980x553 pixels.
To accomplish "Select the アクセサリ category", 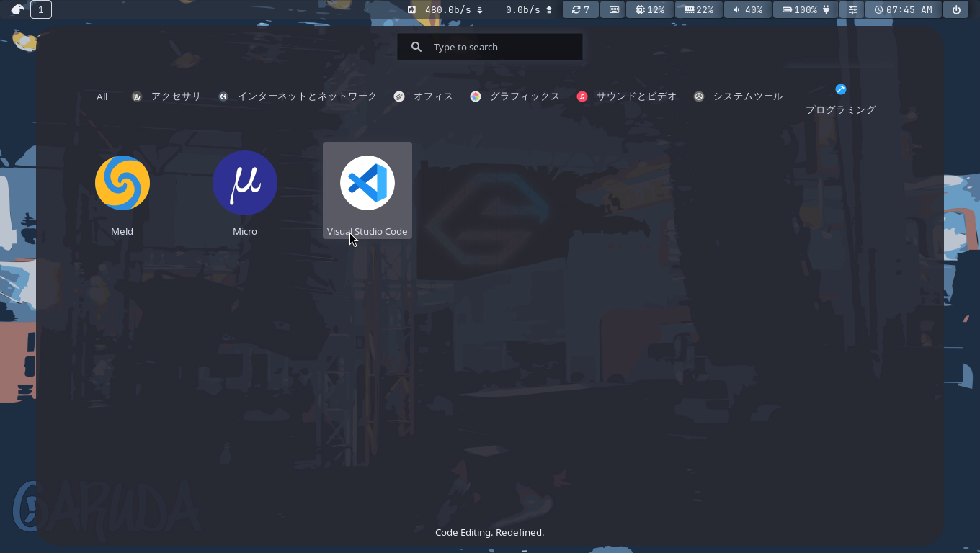I will click(166, 96).
